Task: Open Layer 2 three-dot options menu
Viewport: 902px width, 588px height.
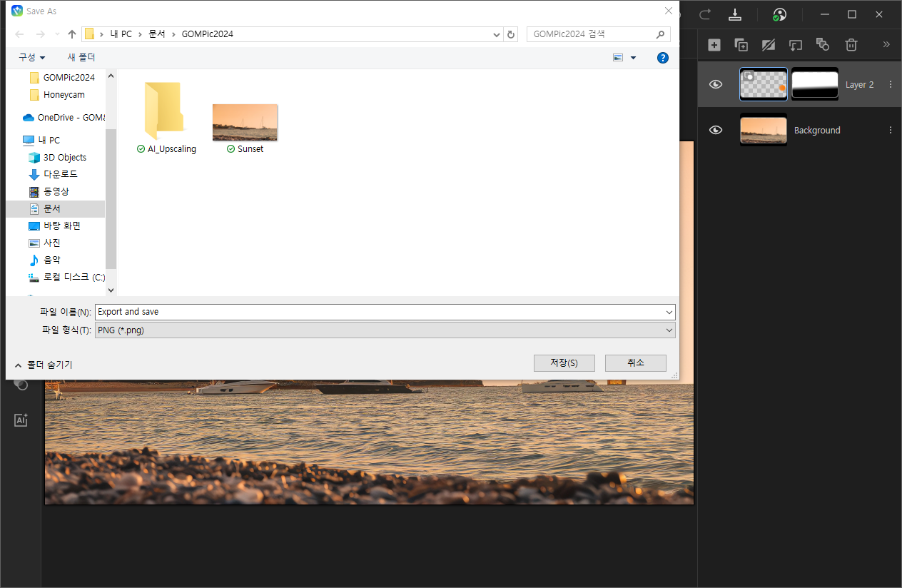Action: 890,85
